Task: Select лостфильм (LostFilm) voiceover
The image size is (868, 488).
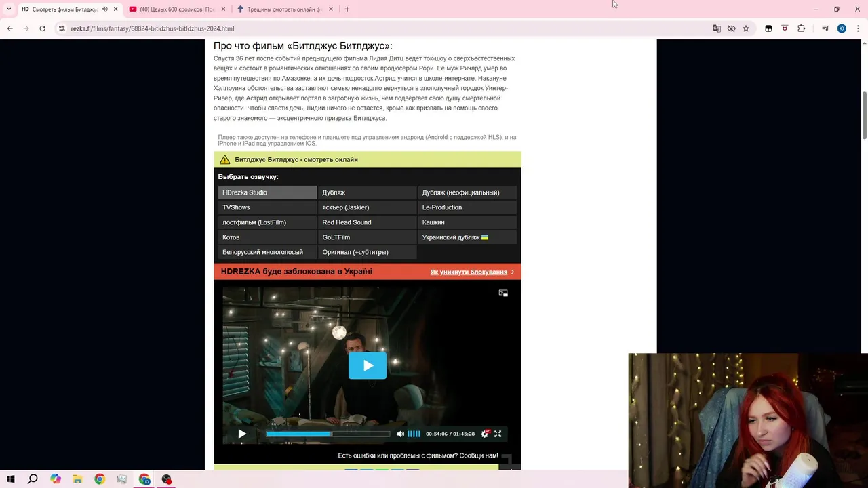Action: click(x=267, y=222)
